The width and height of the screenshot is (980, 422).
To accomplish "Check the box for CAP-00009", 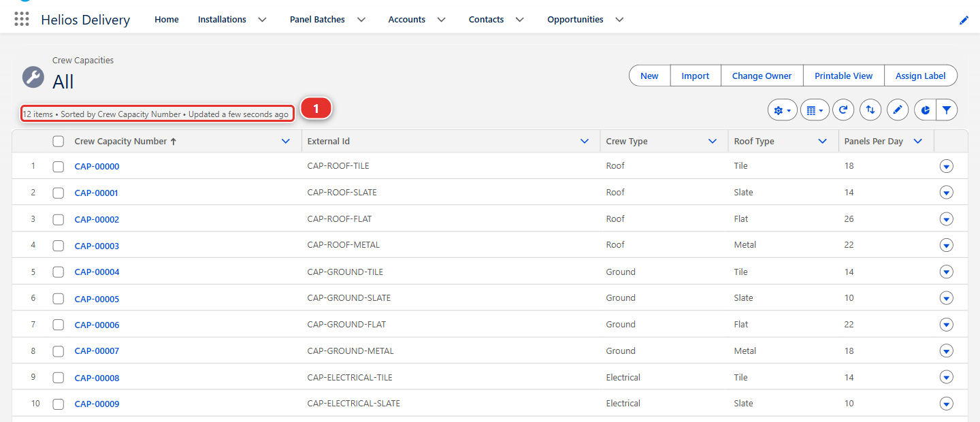I will (x=59, y=404).
